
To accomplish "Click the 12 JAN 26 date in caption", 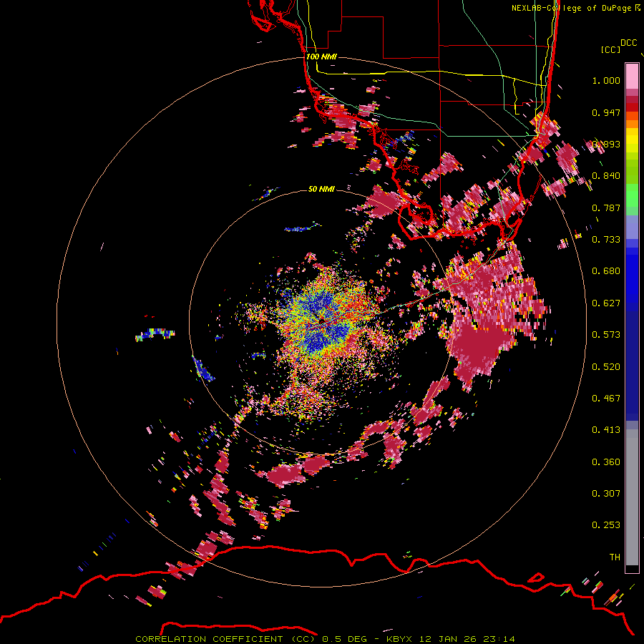I will 449,639.
